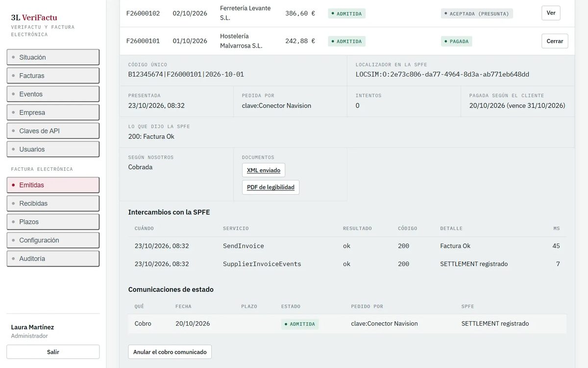588x368 pixels.
Task: Click the 3L VeriFactu logo title
Action: click(34, 17)
